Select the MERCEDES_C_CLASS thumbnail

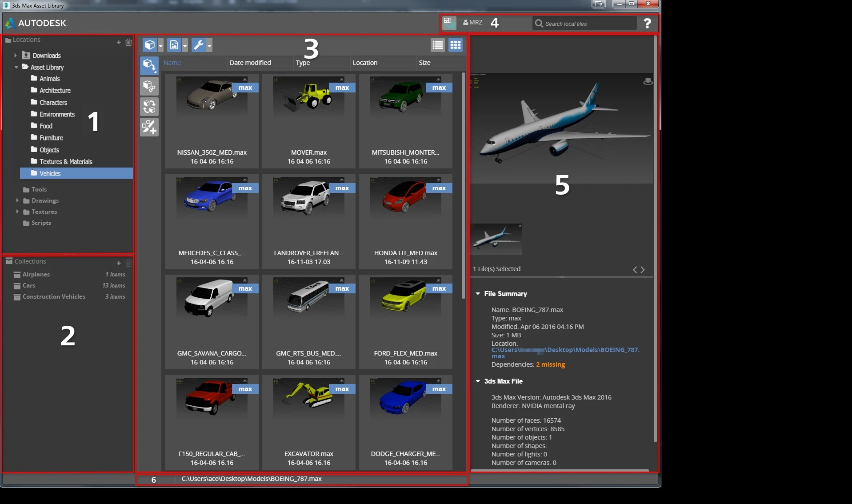(212, 221)
